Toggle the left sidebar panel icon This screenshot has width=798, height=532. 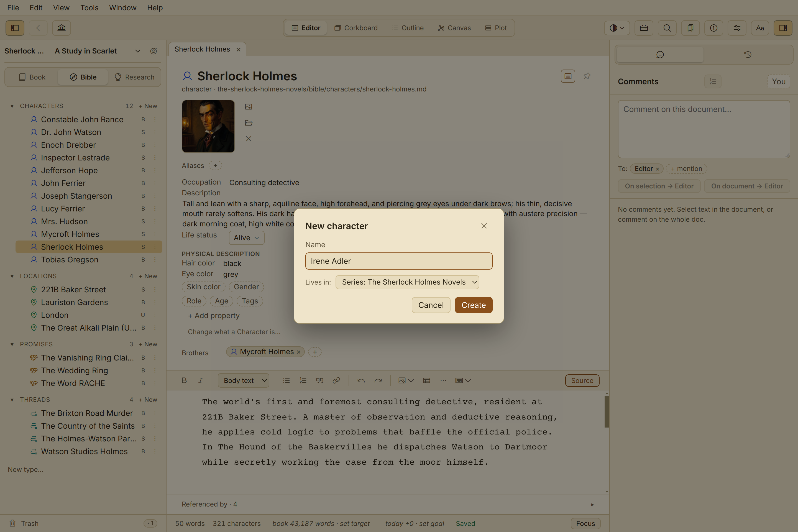click(x=15, y=28)
